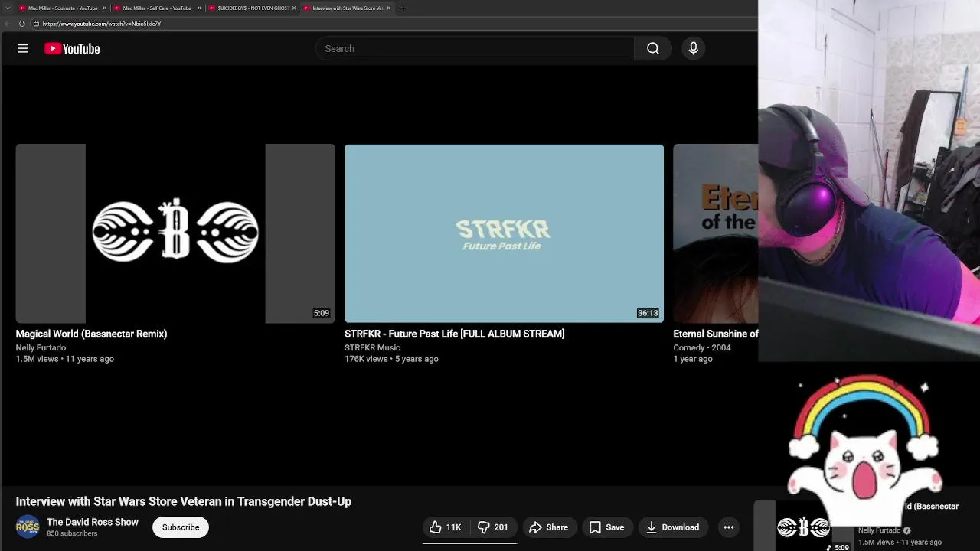Screen dimensions: 980x551
Task: Close the Interview with Star Wars tab
Action: 389,8
